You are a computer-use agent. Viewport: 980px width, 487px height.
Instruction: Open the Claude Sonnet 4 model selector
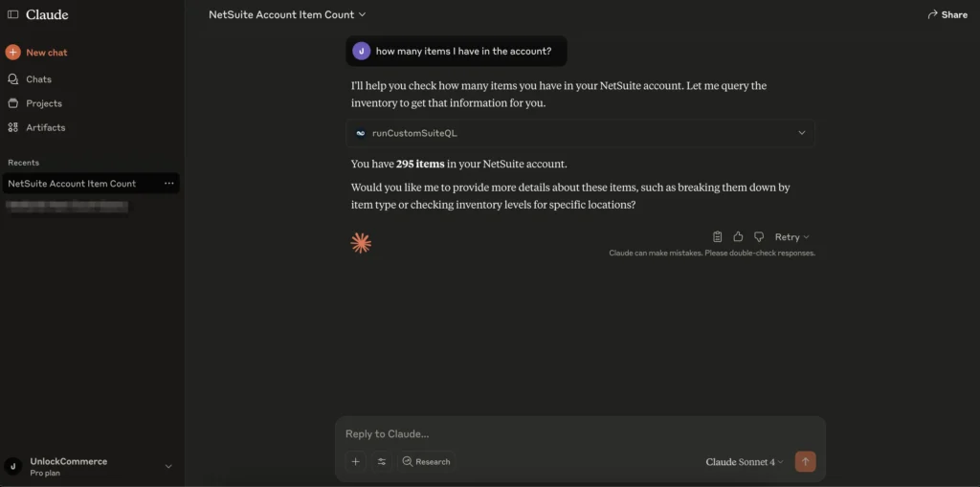coord(745,462)
